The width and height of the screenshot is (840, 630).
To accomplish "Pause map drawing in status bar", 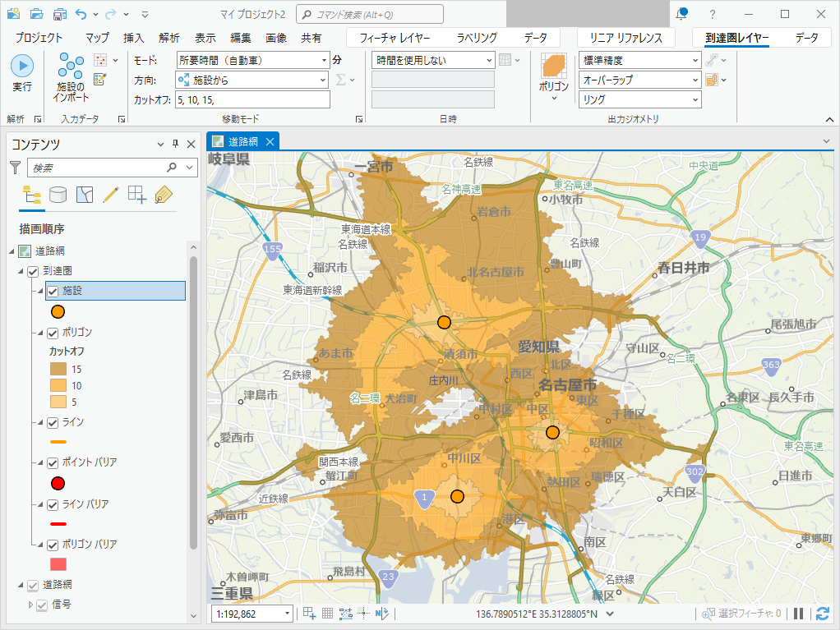I will pos(799,614).
